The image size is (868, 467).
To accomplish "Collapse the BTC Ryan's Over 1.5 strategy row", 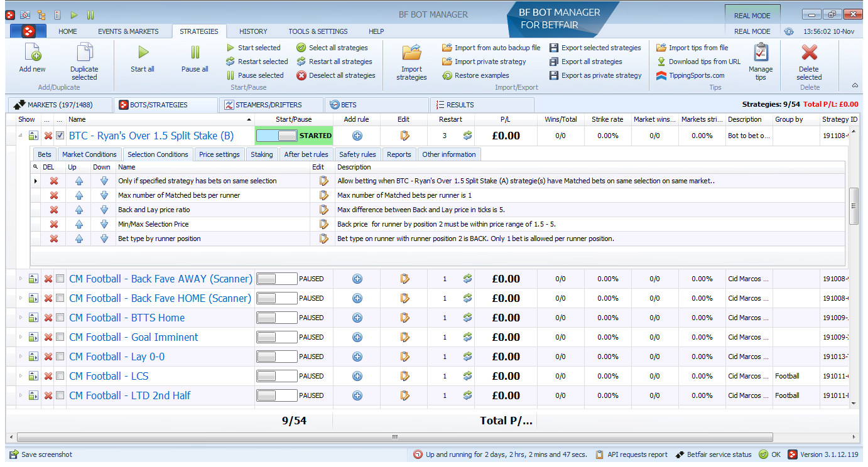I will [19, 136].
